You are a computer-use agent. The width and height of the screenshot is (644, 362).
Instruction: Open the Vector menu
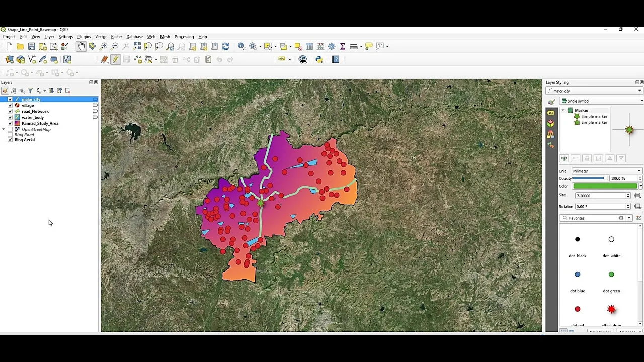[x=101, y=37]
